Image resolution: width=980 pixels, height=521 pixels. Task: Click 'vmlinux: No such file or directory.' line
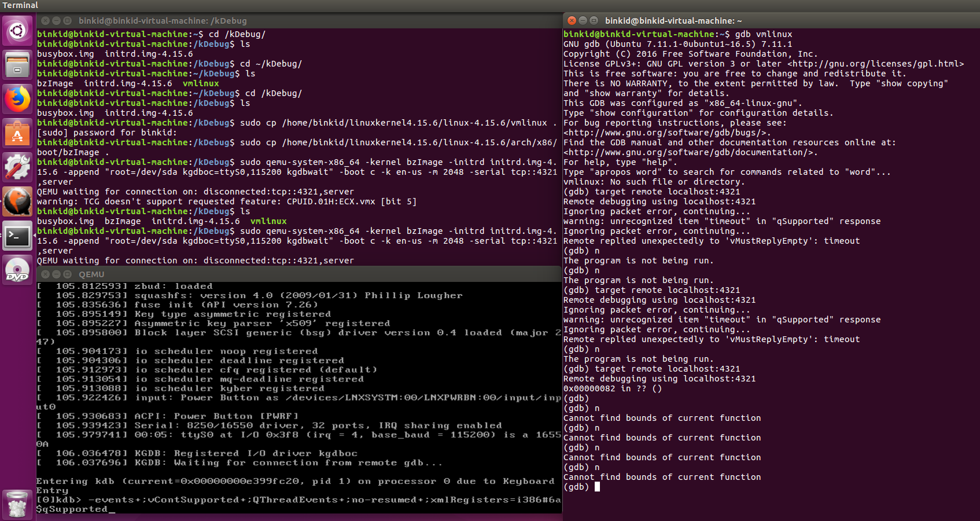click(654, 182)
